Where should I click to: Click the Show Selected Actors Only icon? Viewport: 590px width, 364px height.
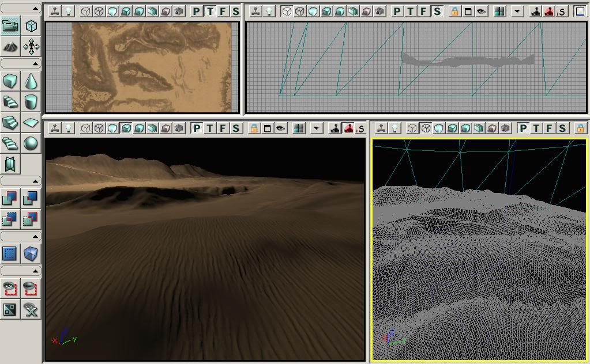(10, 288)
